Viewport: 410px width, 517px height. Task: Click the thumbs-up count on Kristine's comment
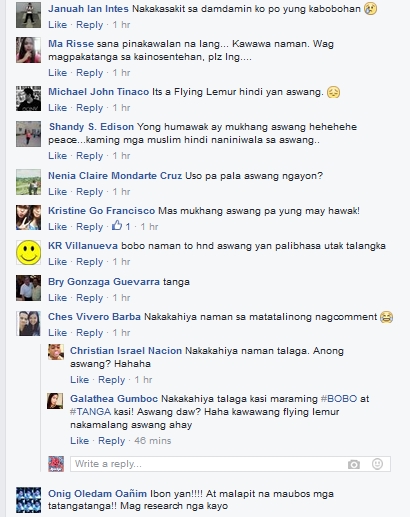[122, 226]
